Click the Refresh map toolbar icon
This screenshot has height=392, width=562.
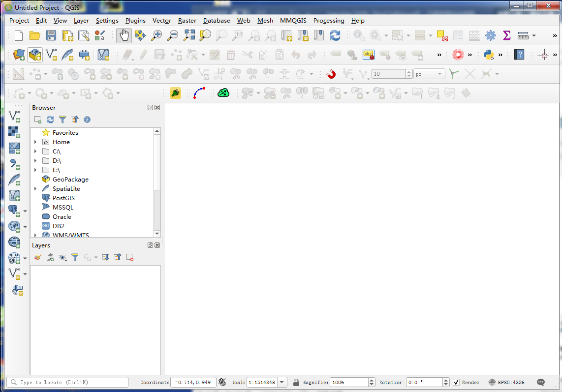[x=335, y=35]
